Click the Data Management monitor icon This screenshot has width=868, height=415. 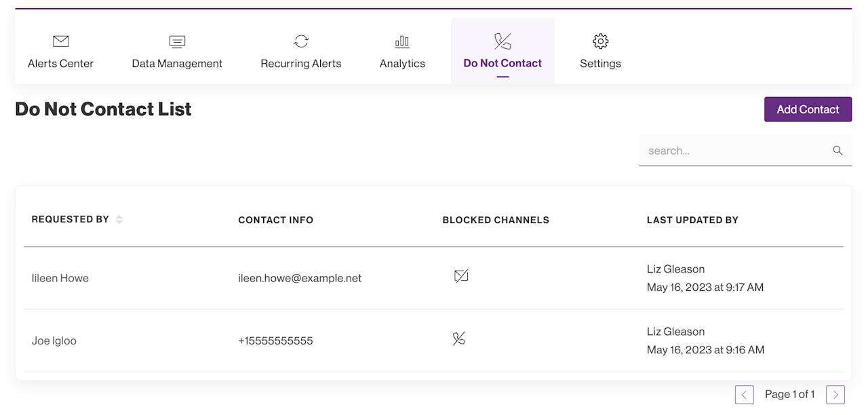coord(177,41)
